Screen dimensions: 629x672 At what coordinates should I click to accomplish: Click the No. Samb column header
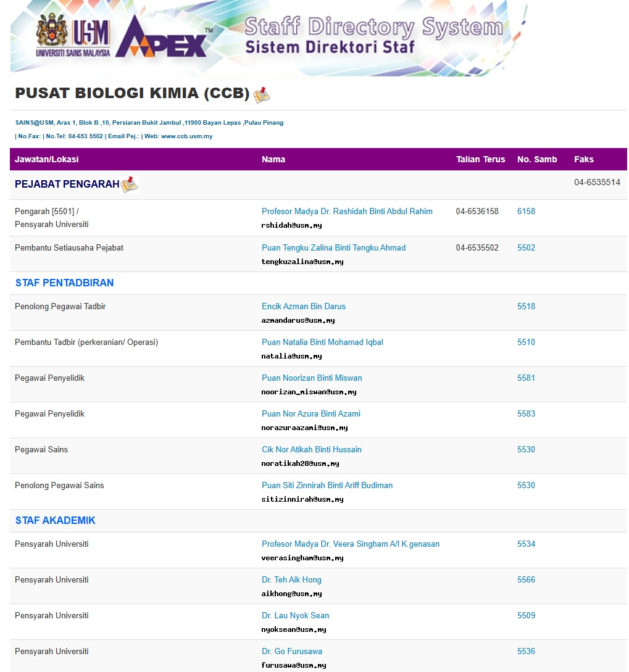[x=537, y=159]
